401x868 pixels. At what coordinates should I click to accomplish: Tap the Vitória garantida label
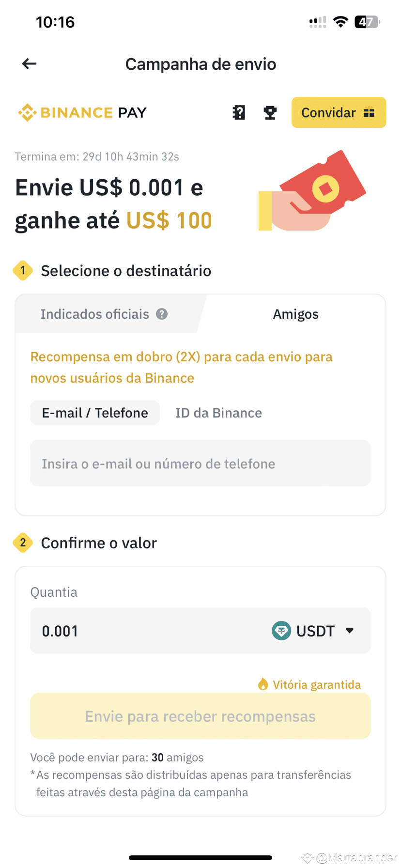(x=317, y=684)
